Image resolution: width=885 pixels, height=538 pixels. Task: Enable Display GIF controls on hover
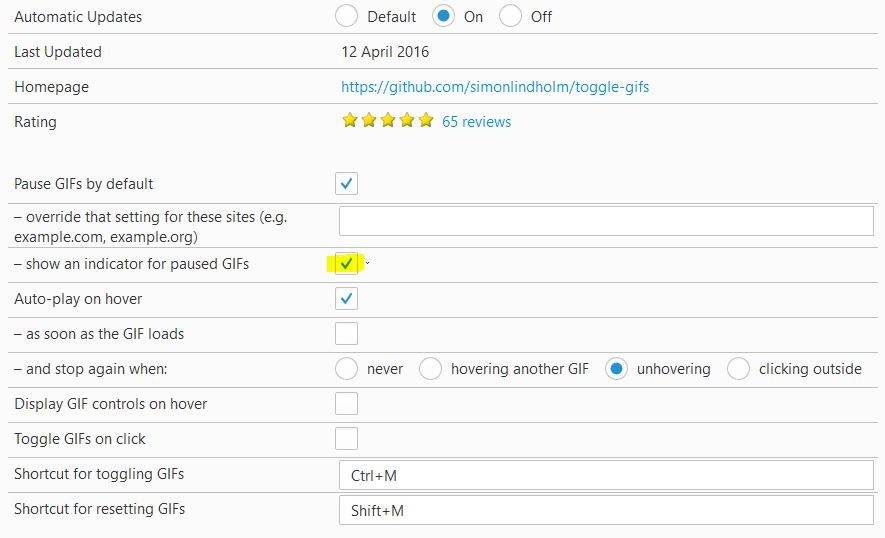346,404
